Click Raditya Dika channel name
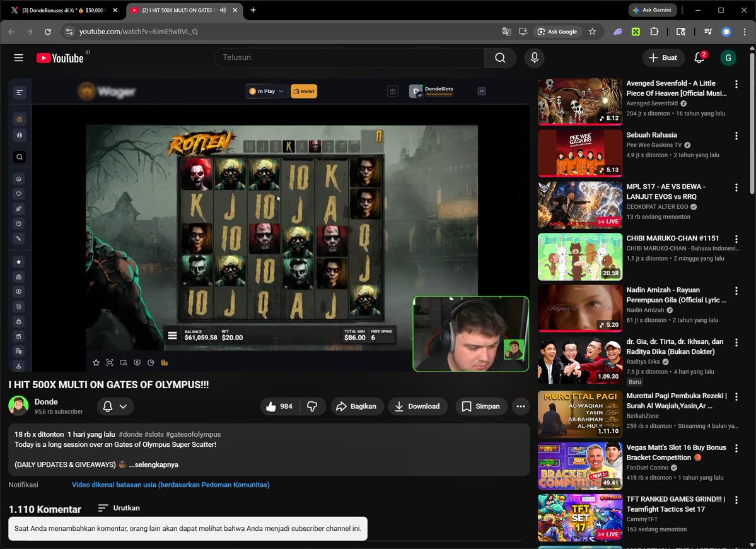The width and height of the screenshot is (756, 549). point(643,362)
